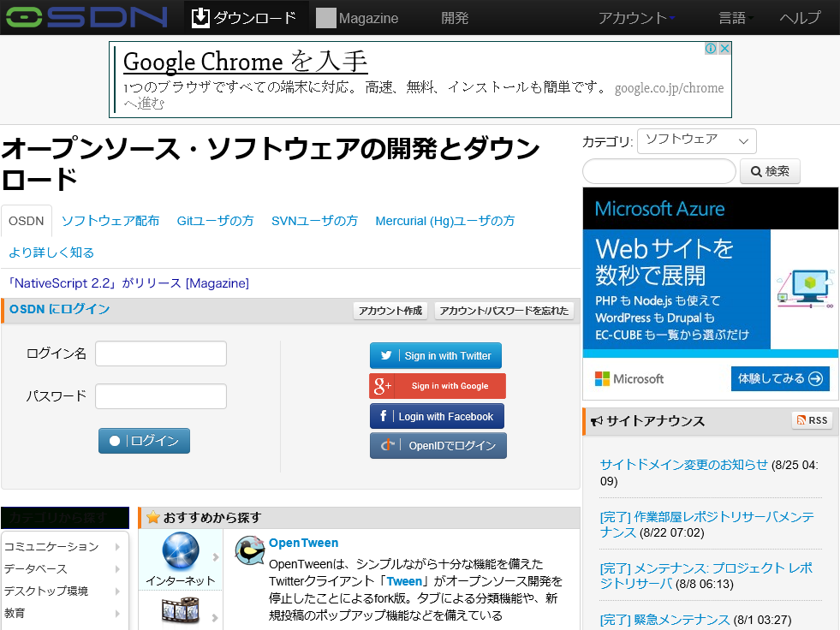The width and height of the screenshot is (840, 630).
Task: Click the Google+ icon on Sign in button
Action: (x=380, y=385)
